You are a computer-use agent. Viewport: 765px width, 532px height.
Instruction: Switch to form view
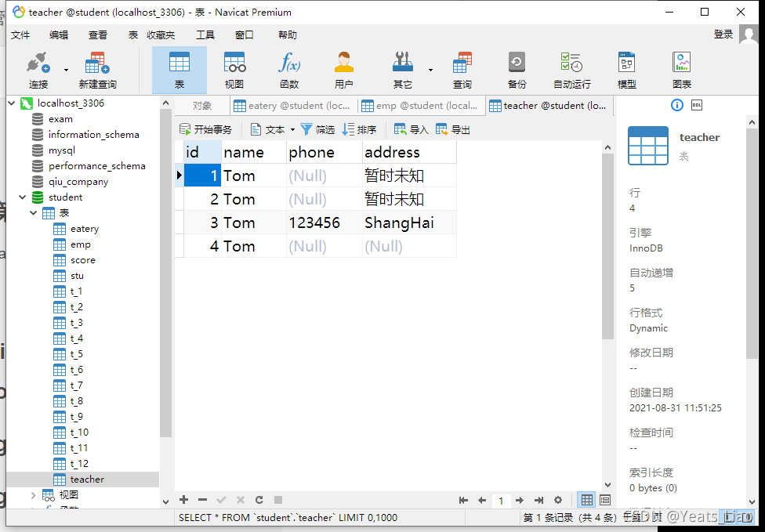(604, 501)
